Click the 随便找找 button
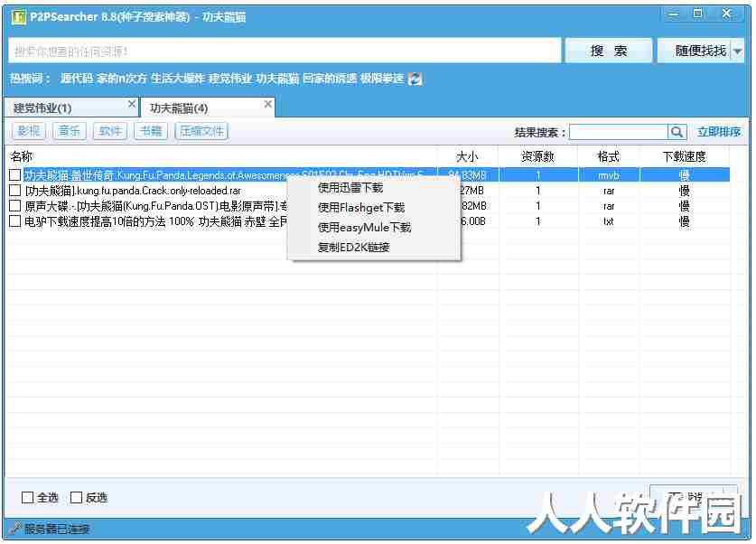 click(695, 51)
